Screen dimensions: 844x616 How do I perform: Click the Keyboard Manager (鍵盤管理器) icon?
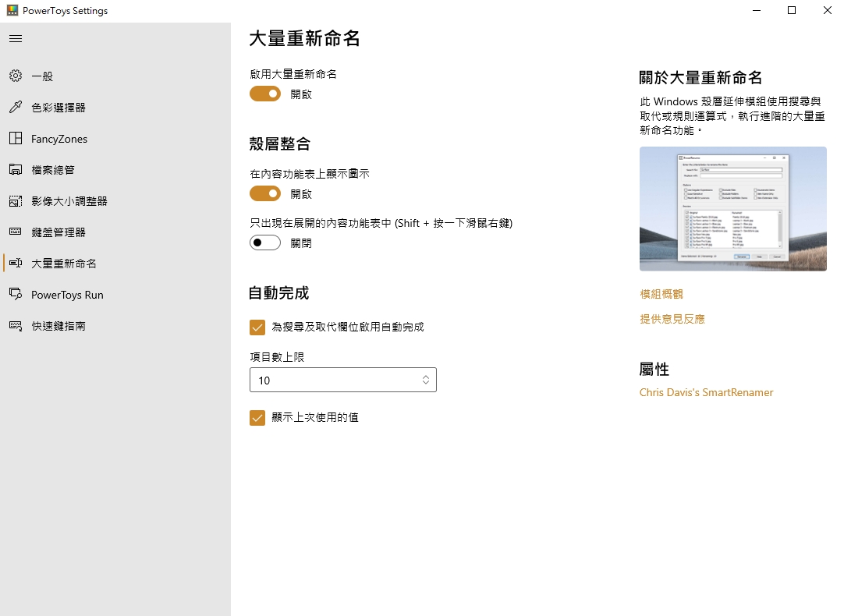[16, 232]
